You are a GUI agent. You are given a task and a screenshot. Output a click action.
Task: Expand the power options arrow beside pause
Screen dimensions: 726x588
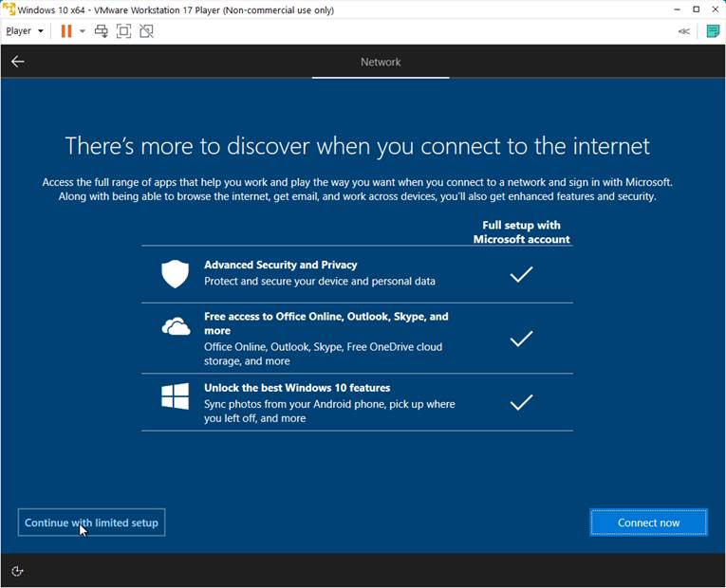click(x=83, y=31)
